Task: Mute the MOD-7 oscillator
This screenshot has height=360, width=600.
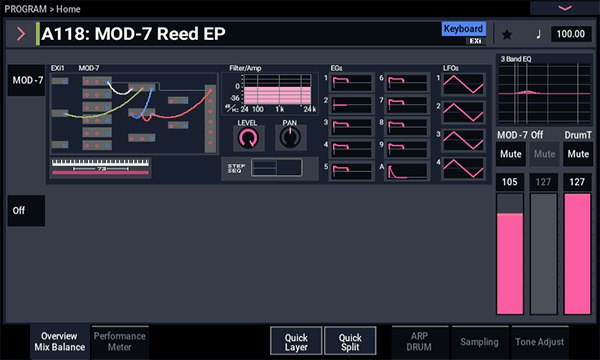Action: [x=510, y=154]
